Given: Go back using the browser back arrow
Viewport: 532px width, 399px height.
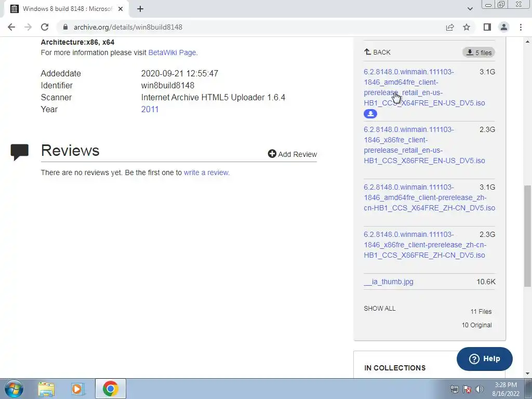Looking at the screenshot, I should point(11,27).
